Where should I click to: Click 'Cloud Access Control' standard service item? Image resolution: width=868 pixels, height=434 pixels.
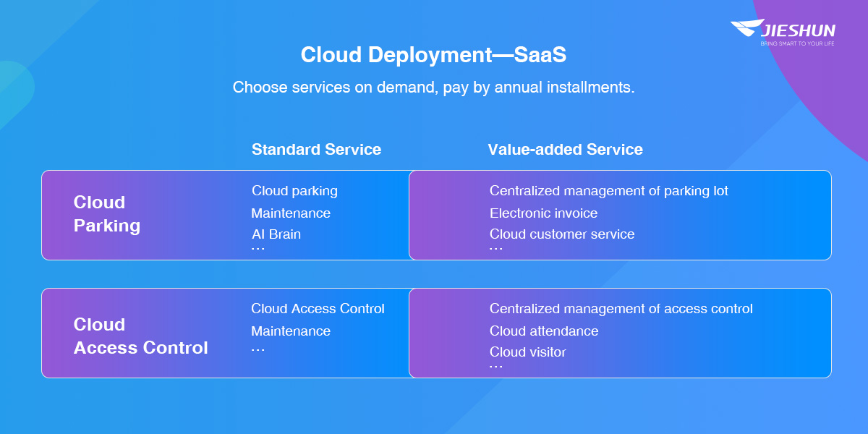(318, 309)
